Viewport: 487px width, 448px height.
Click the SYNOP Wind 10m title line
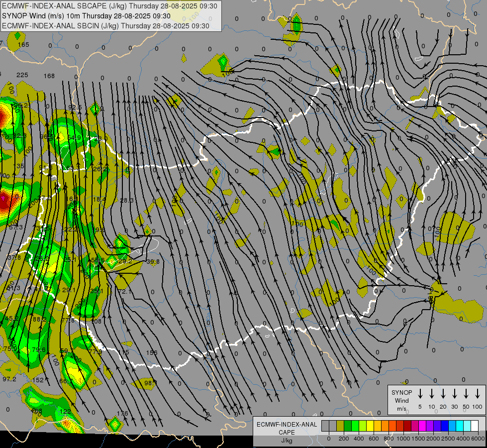point(86,16)
